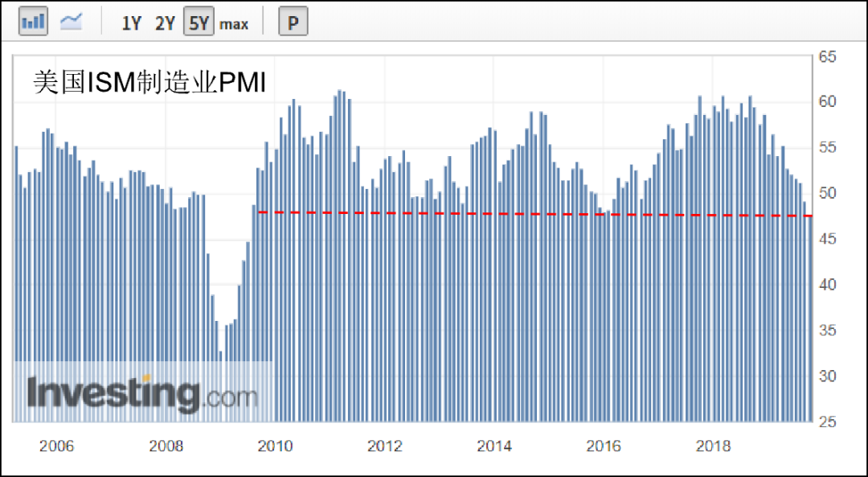Image resolution: width=868 pixels, height=477 pixels.
Task: Click the Investing.com logo watermark
Action: click(142, 394)
